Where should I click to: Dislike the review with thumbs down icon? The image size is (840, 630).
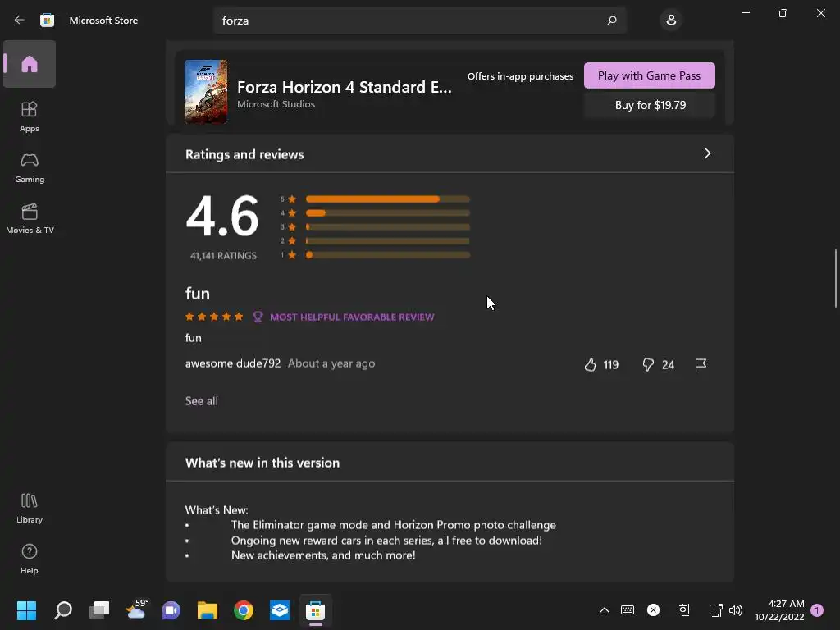pos(648,365)
